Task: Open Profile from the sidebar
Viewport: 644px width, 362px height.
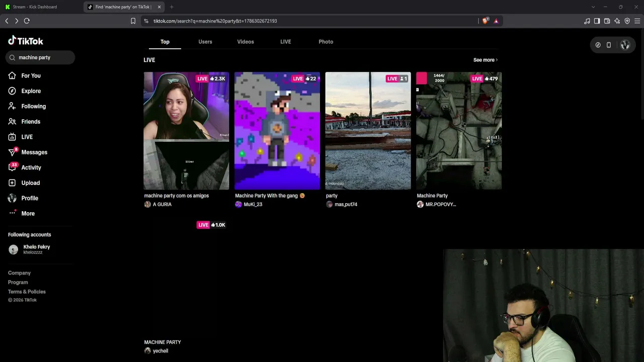Action: pyautogui.click(x=30, y=198)
